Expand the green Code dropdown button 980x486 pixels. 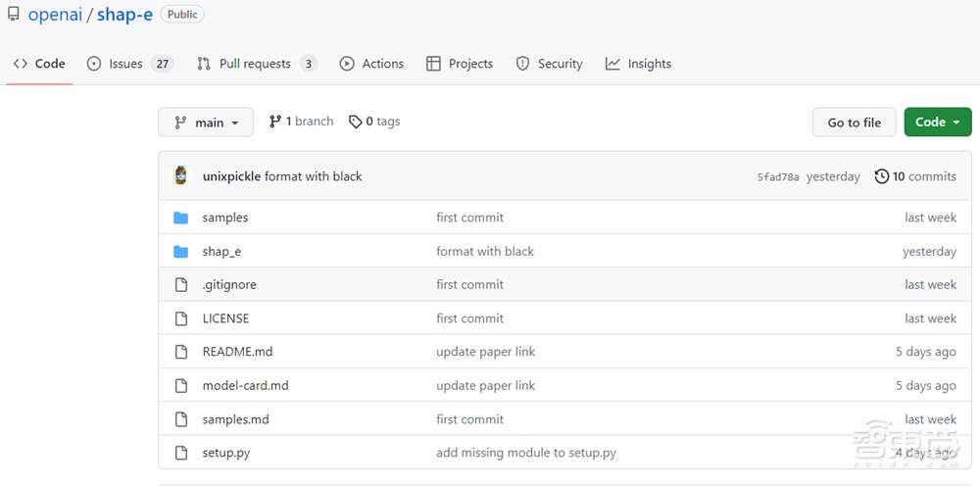tap(937, 122)
